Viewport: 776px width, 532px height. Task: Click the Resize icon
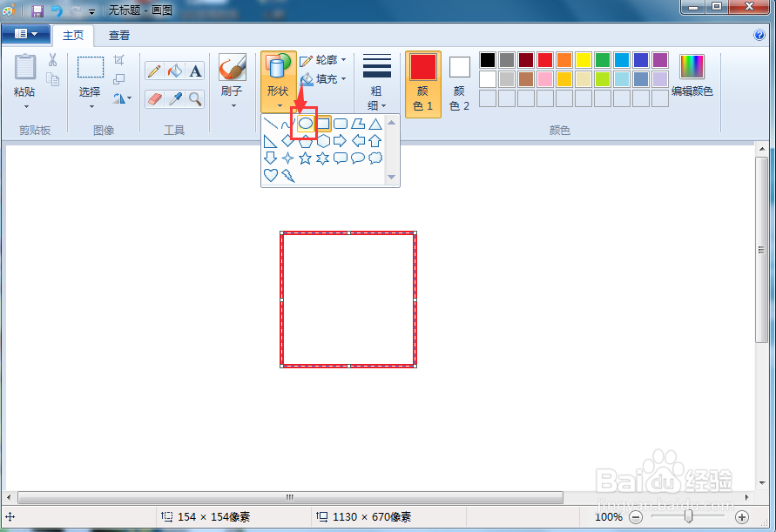118,79
